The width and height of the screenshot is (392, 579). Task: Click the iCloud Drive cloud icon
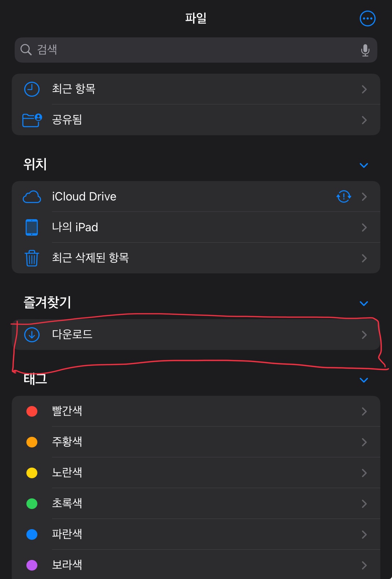(x=32, y=197)
